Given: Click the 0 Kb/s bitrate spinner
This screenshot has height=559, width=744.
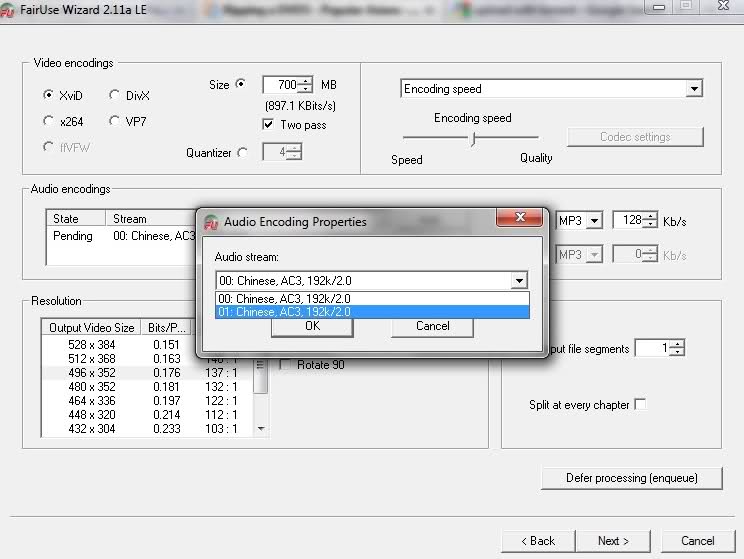Looking at the screenshot, I should [651, 254].
